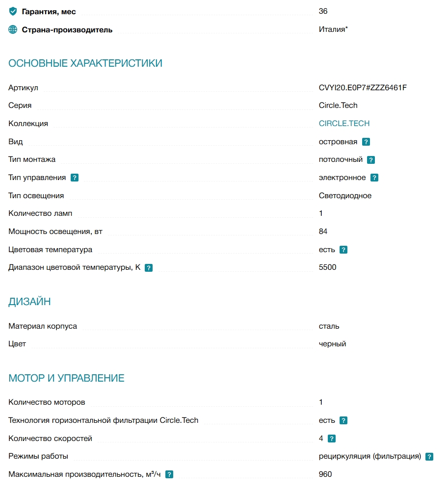Select the Circle.Tech series value text
The image size is (448, 492).
(x=338, y=105)
